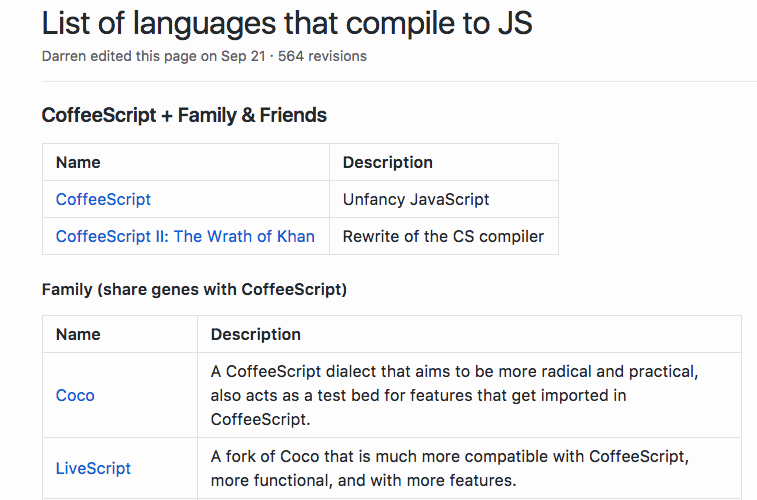The width and height of the screenshot is (757, 500).
Task: Click the 'CoffeeScript + Family & Friends' heading
Action: 184,115
